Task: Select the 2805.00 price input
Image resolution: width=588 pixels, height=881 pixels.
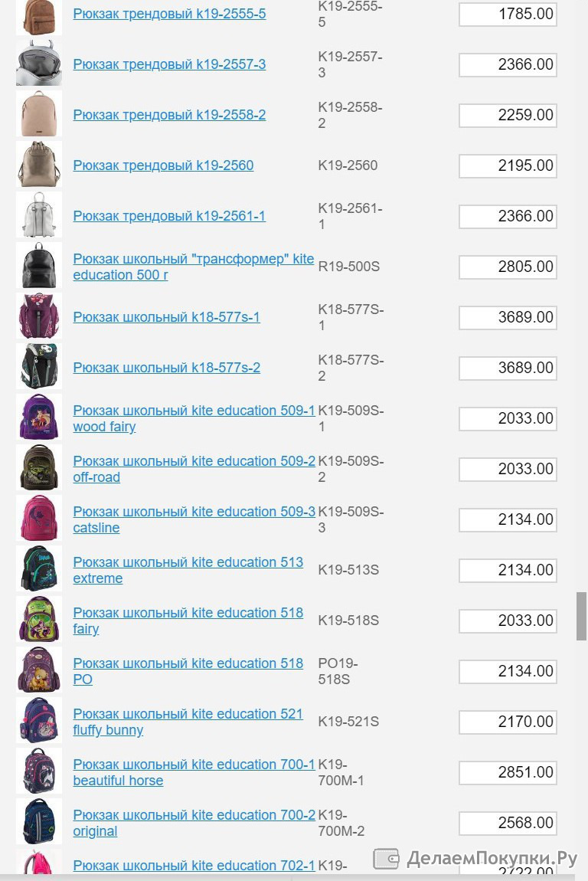Action: tap(508, 267)
